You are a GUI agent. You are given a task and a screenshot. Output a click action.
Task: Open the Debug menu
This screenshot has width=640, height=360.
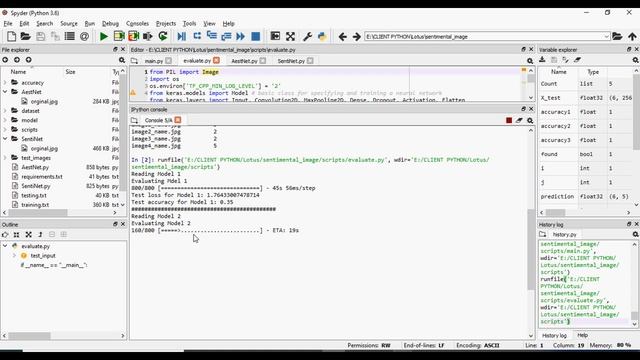(x=110, y=24)
